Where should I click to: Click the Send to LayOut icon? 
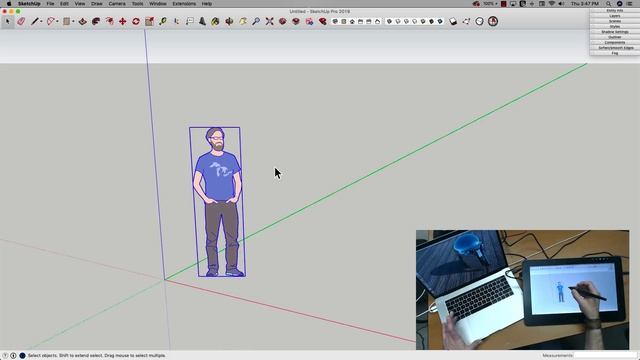coord(309,21)
